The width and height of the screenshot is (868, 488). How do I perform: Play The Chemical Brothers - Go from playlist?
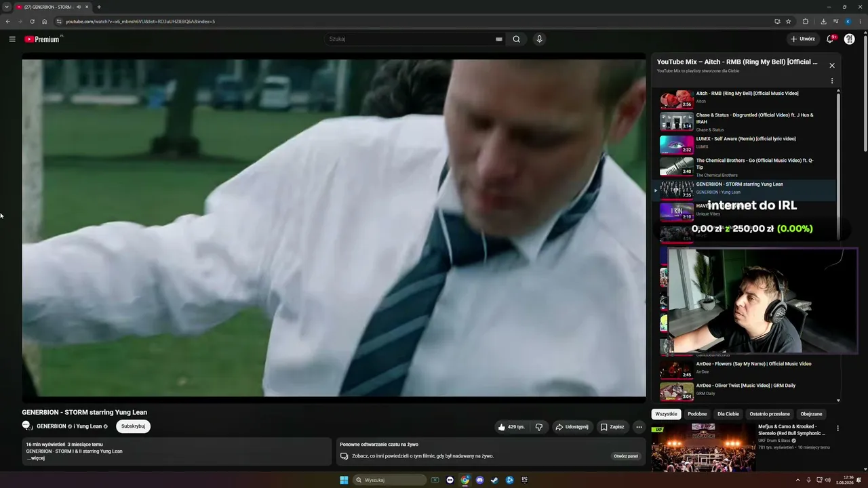[746, 167]
